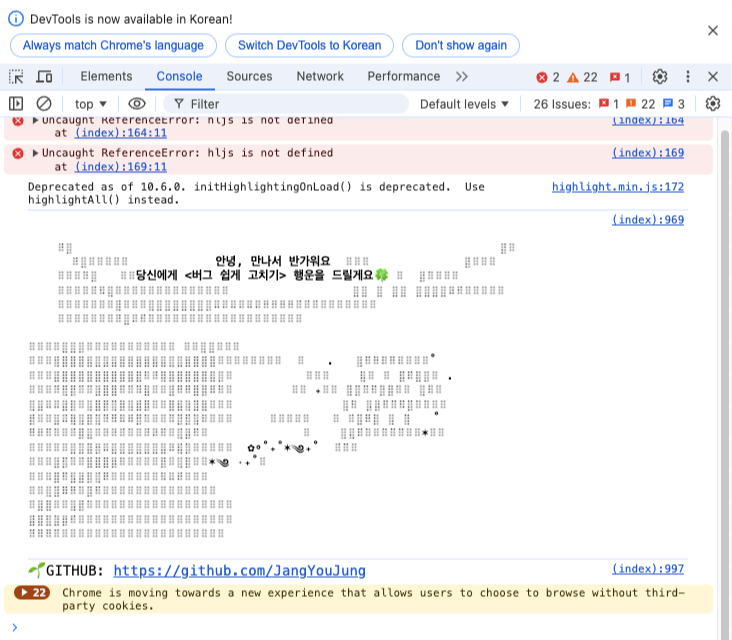Screen dimensions: 732x640
Task: Toggle the device toolbar icon
Action: (44, 77)
